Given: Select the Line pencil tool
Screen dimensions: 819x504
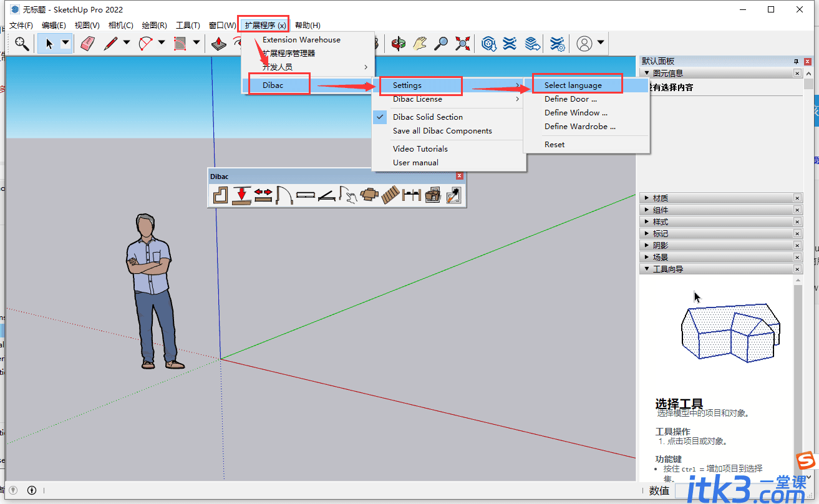Looking at the screenshot, I should 111,43.
